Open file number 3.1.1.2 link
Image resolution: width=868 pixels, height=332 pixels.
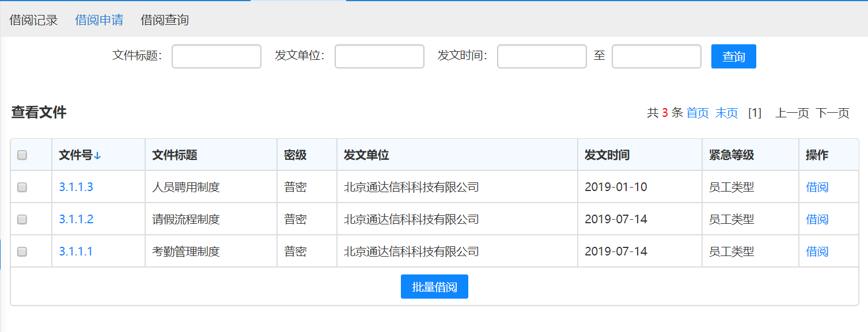(x=76, y=219)
